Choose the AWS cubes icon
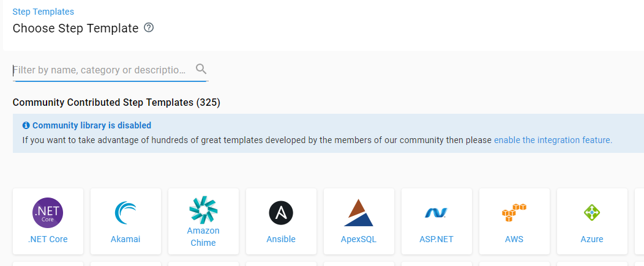Viewport: 644px width, 266px height. pos(514,212)
